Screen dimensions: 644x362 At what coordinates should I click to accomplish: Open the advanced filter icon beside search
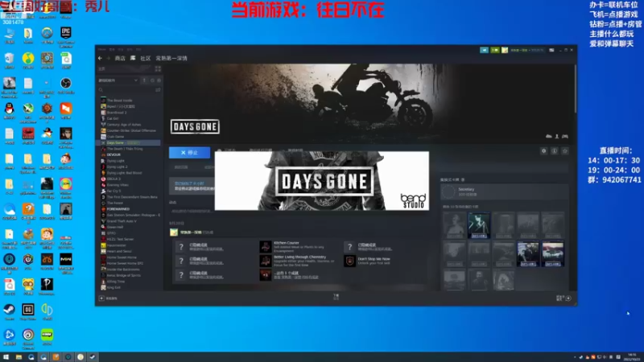[158, 90]
